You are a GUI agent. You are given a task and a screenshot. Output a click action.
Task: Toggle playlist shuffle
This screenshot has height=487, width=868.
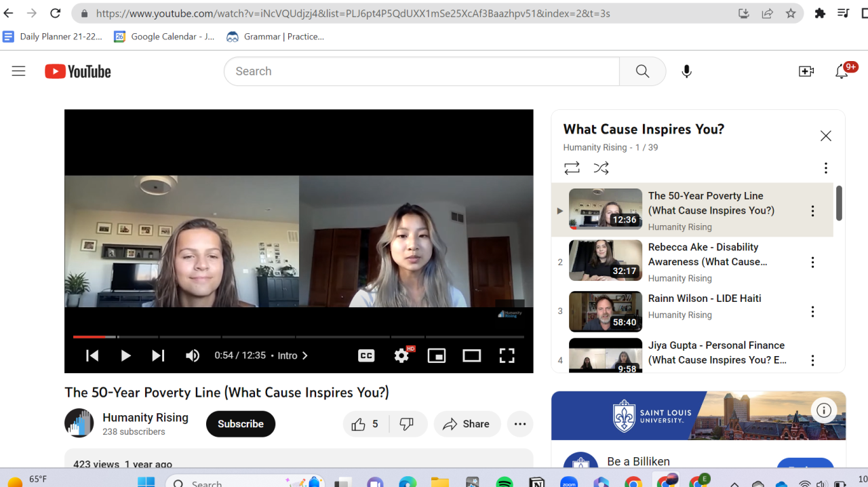click(601, 168)
